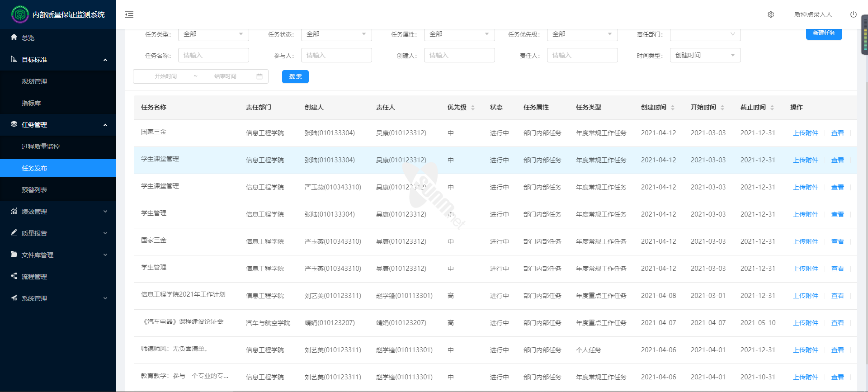Expand the 责任部门 selector
The width and height of the screenshot is (868, 392).
[x=705, y=34]
